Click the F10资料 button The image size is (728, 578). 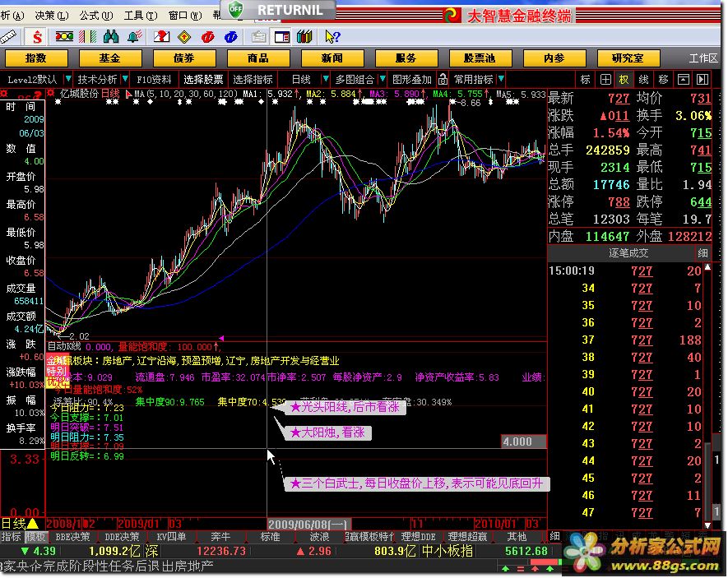coord(154,79)
